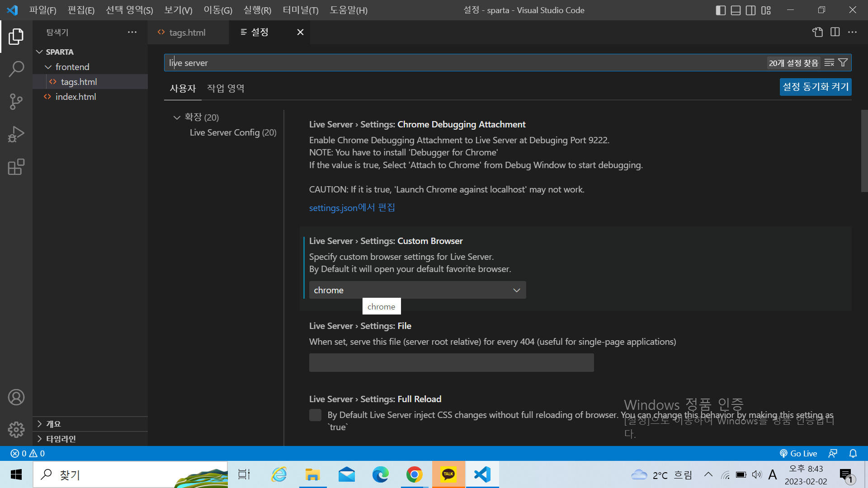Collapse the 확장 (20) settings group
This screenshot has height=488, width=868.
coord(196,117)
